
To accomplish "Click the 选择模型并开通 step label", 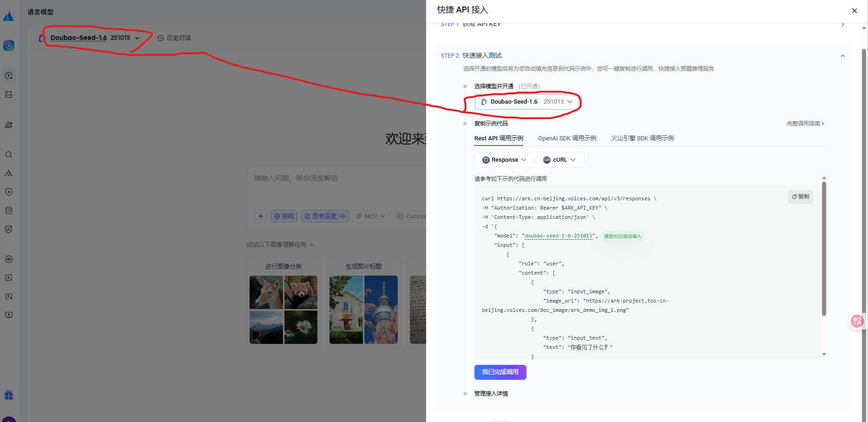I will click(x=493, y=86).
